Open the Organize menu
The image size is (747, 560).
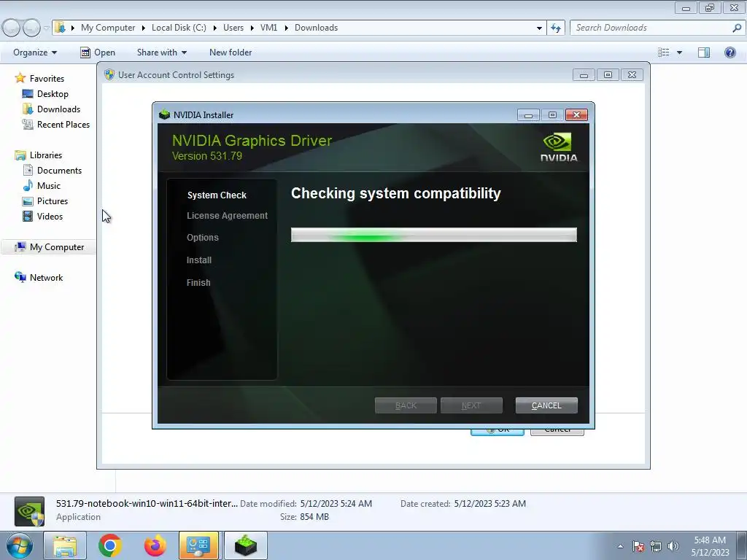tap(35, 52)
